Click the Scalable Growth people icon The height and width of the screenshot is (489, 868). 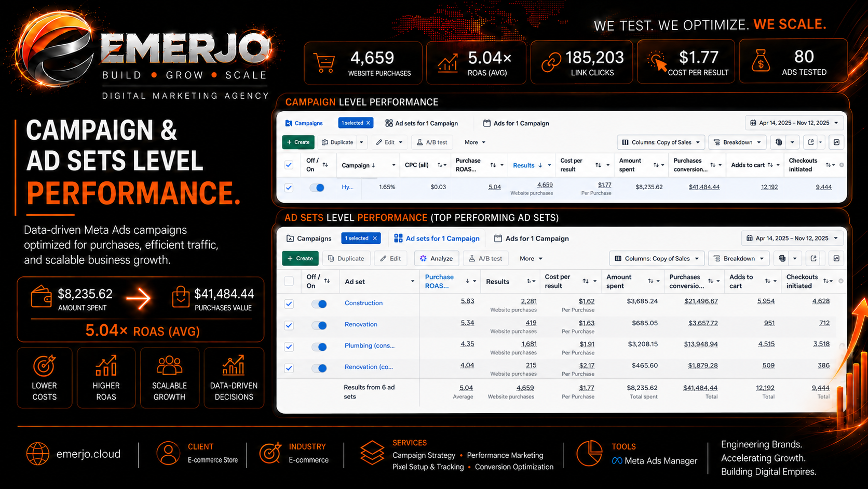point(169,366)
